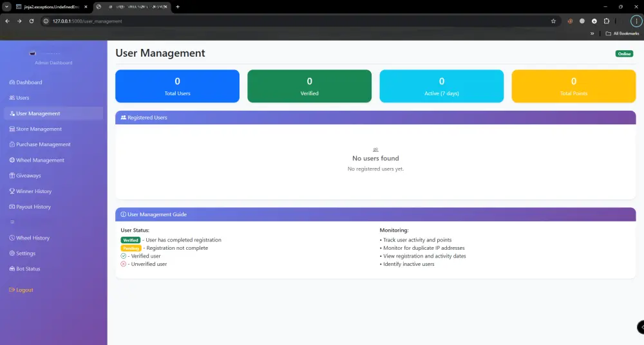Click the icon-only sidebar entry without label

click(x=12, y=222)
